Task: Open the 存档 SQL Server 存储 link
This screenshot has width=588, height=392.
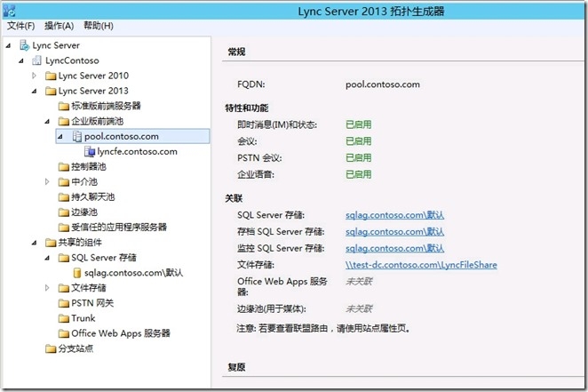Action: [x=394, y=231]
